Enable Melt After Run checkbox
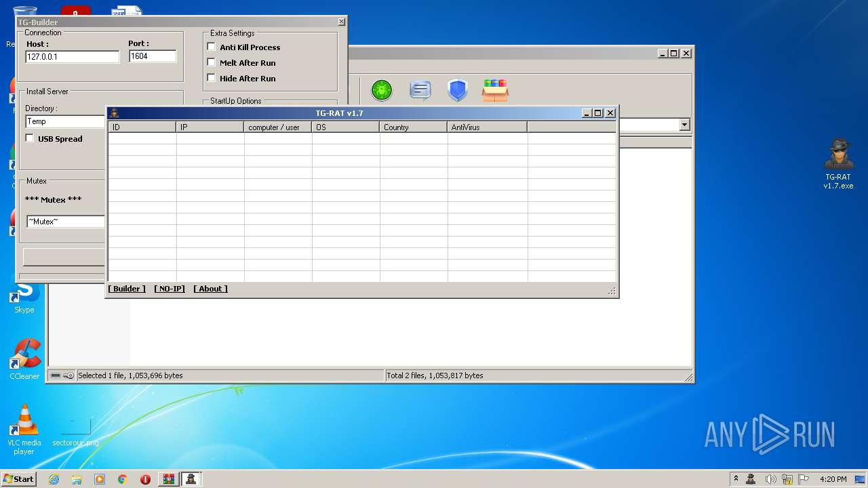 coord(212,62)
